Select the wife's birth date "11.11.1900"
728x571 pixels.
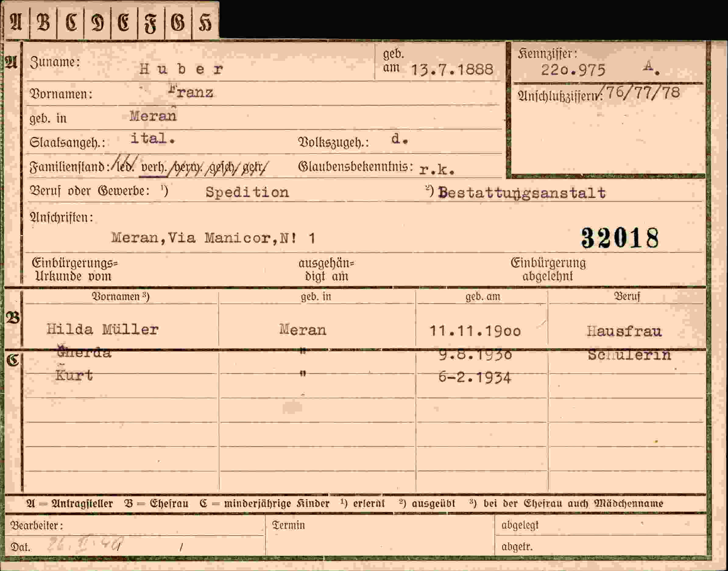click(475, 331)
